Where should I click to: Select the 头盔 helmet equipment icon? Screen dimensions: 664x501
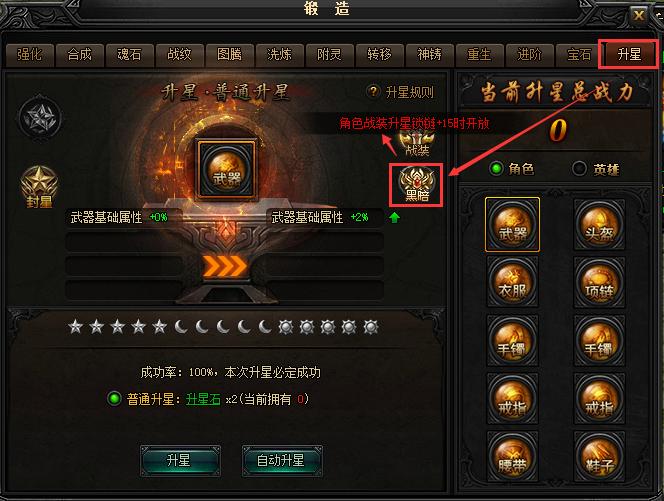(x=599, y=225)
